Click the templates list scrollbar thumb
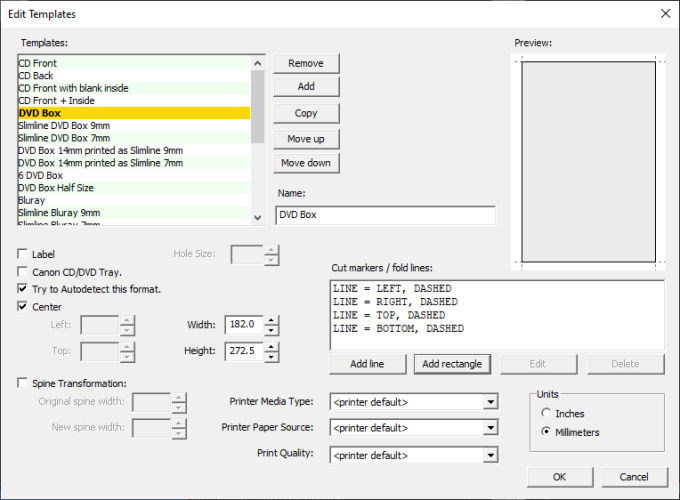The width and height of the screenshot is (680, 500). pyautogui.click(x=258, y=106)
